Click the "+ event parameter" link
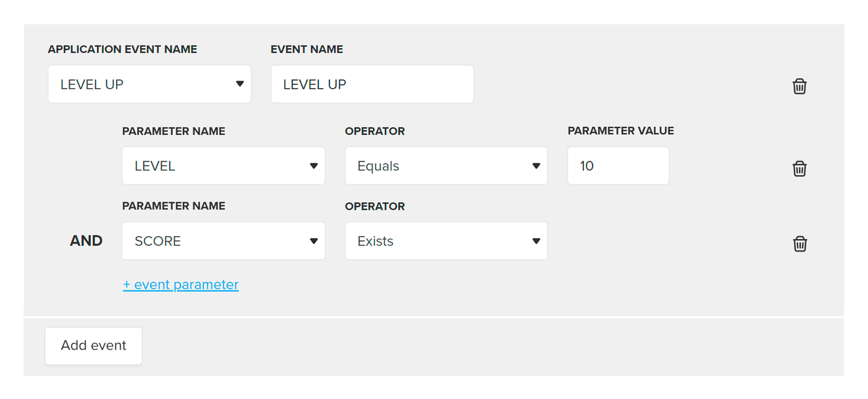868x399 pixels. pyautogui.click(x=180, y=285)
